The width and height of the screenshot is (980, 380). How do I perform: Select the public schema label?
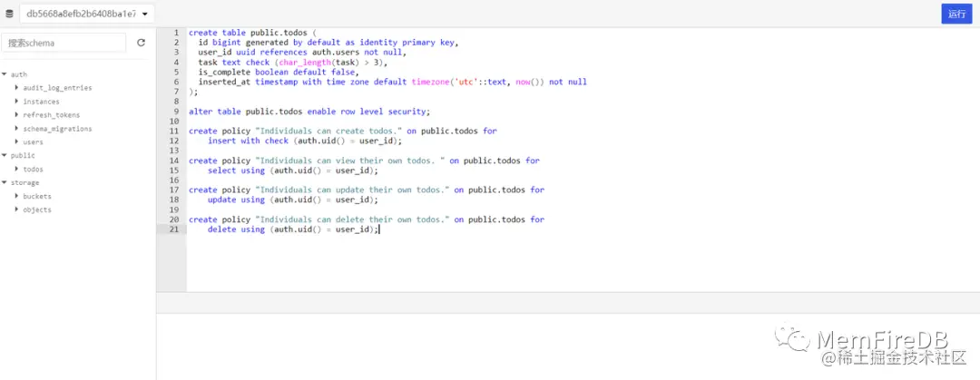pyautogui.click(x=23, y=156)
